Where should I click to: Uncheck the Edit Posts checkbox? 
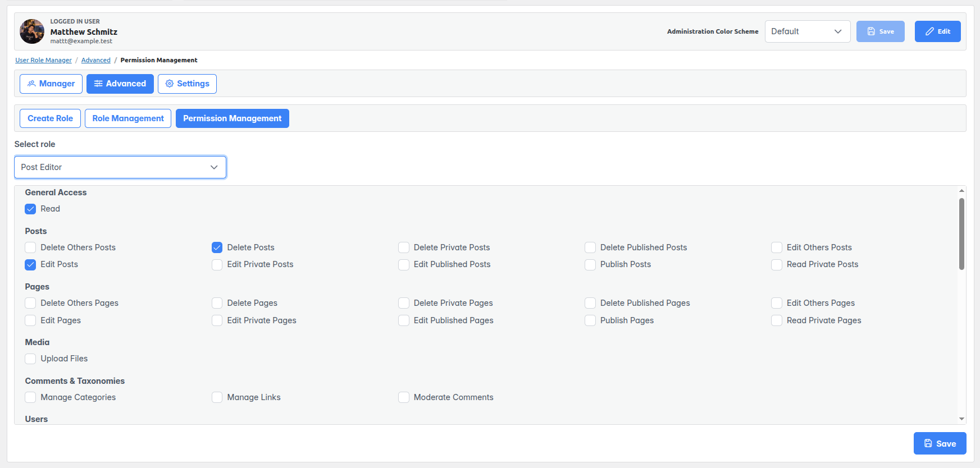click(30, 264)
